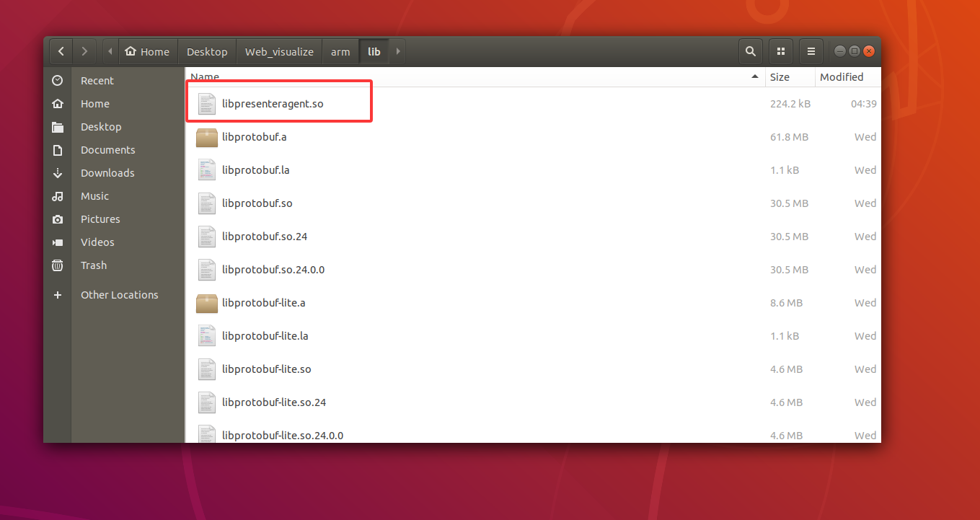Select the libprotobuf-lite.so file name
The height and width of the screenshot is (520, 980).
(x=267, y=369)
